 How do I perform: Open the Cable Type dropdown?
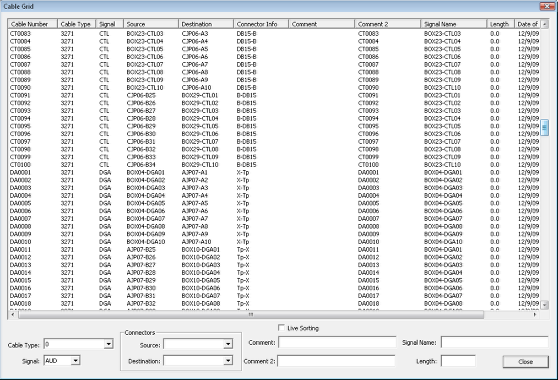point(109,344)
